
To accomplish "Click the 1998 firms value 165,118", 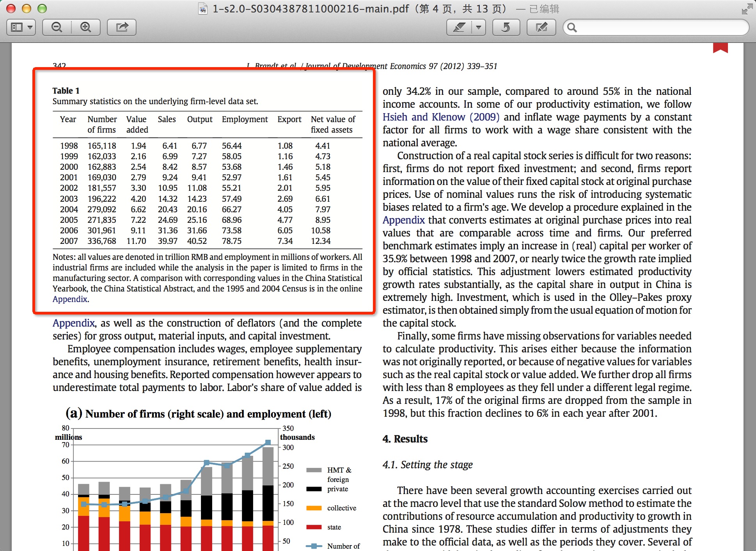I will (102, 146).
